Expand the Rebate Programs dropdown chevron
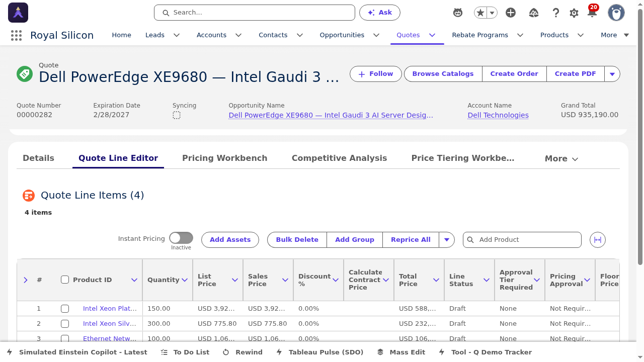Screen dimensions: 644x362 click(520, 35)
